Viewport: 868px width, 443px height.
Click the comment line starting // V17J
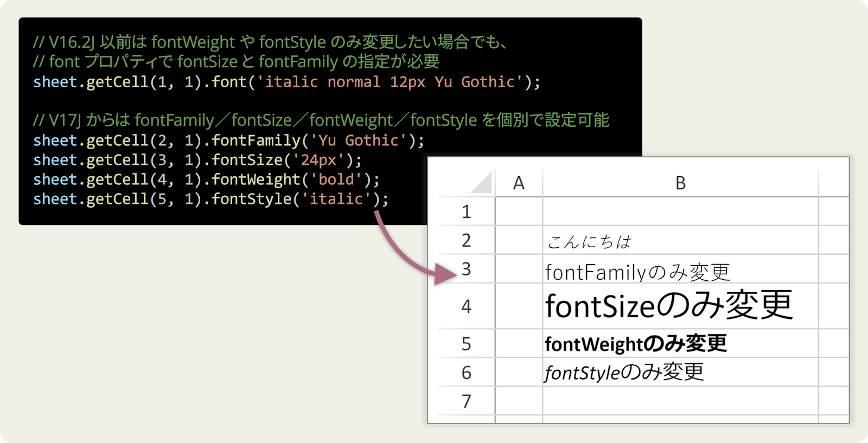pos(321,120)
